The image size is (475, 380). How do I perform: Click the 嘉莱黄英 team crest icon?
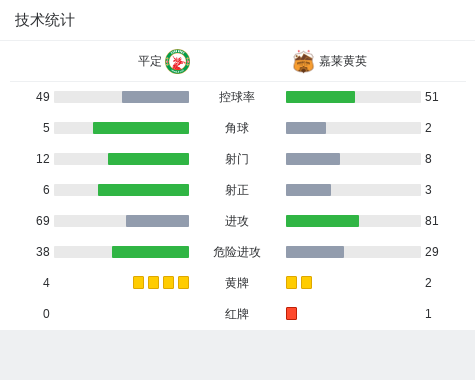[x=303, y=61]
